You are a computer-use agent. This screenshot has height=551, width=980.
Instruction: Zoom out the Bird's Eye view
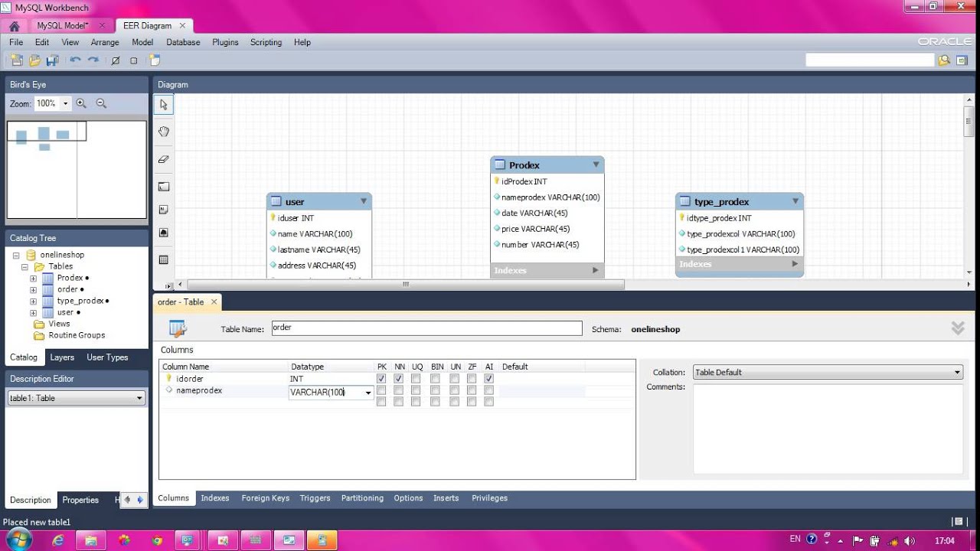(101, 103)
